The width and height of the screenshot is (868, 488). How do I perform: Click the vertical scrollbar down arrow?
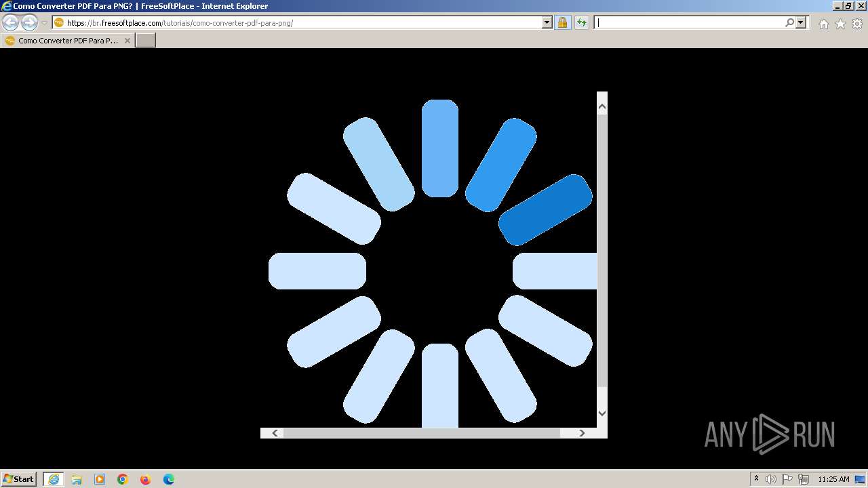[601, 412]
